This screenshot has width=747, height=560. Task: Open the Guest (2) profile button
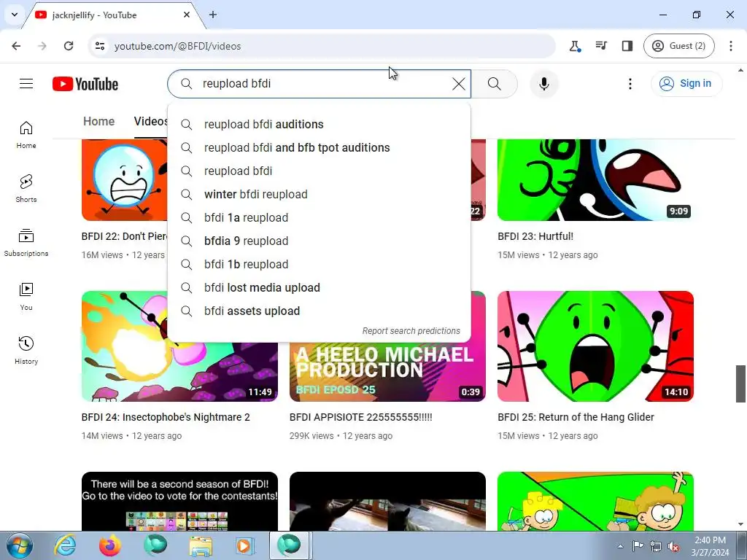point(679,46)
